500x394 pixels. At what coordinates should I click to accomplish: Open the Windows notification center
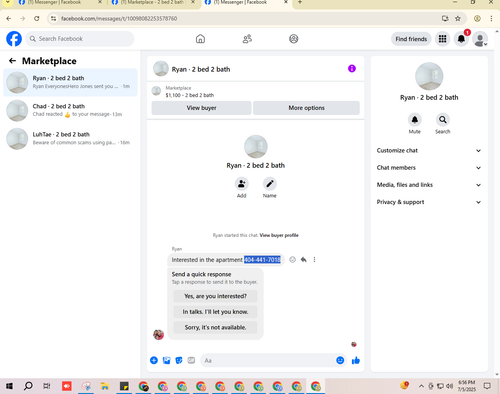487,386
